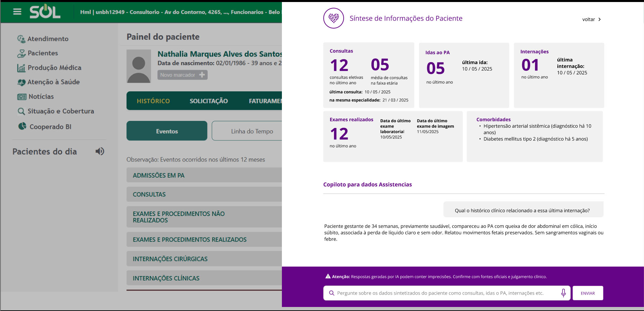Click the Síntese de Informações do Paciente title
The height and width of the screenshot is (311, 644).
pyautogui.click(x=406, y=18)
